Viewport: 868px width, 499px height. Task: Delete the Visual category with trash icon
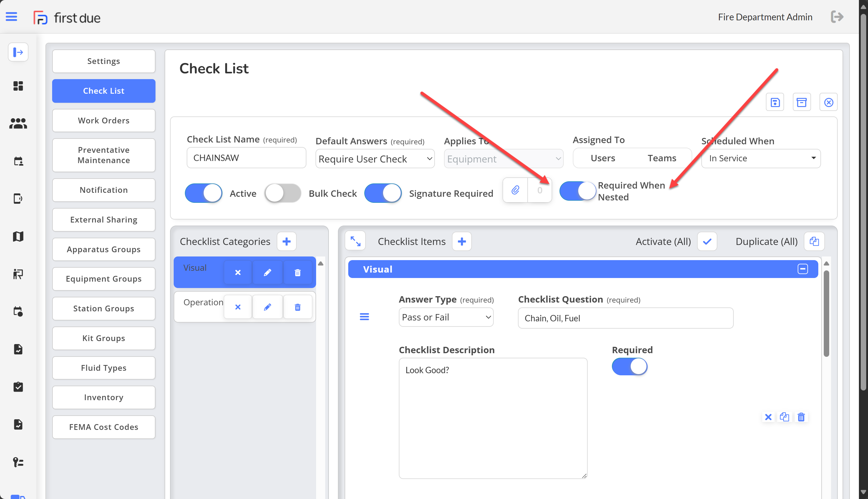297,273
